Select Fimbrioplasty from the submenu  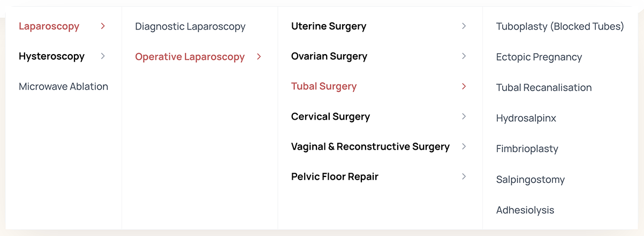527,149
